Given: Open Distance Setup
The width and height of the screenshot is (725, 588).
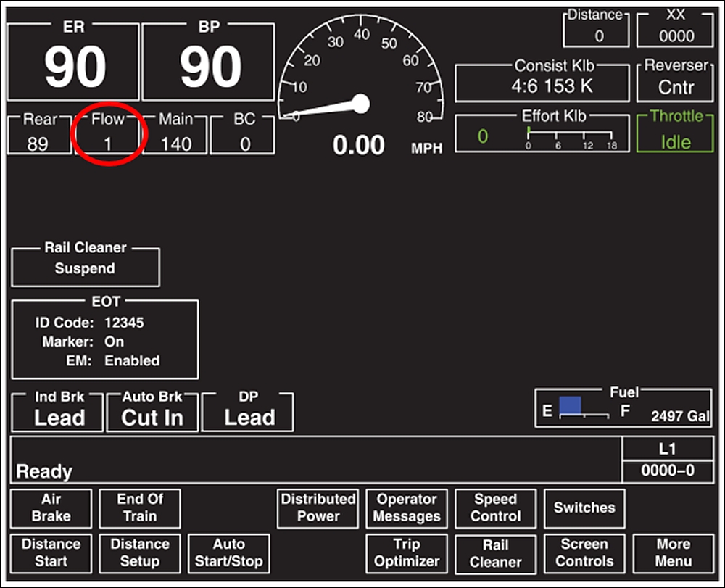Looking at the screenshot, I should click(x=140, y=552).
